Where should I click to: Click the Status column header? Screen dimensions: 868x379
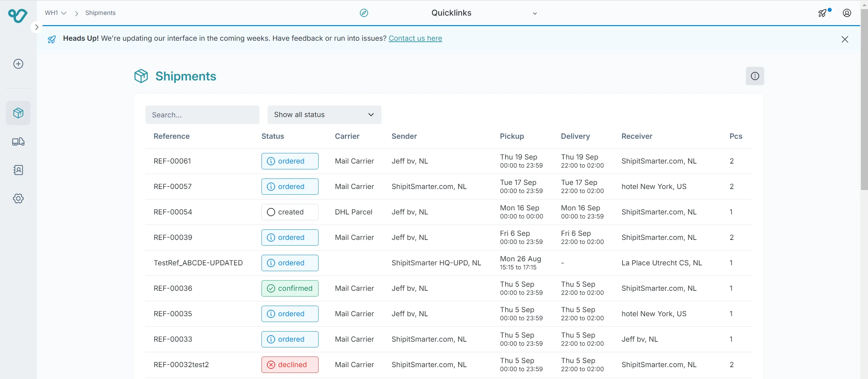coord(273,136)
